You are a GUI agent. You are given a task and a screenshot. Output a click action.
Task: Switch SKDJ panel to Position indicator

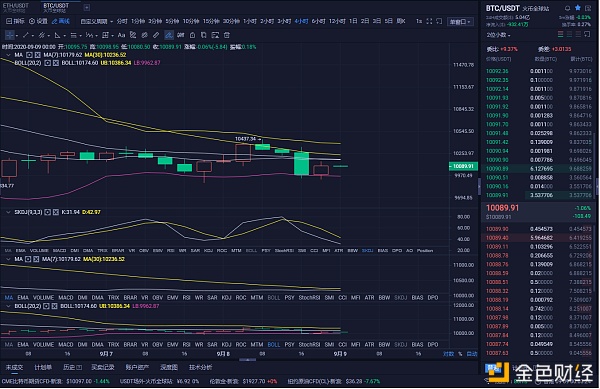click(x=425, y=251)
